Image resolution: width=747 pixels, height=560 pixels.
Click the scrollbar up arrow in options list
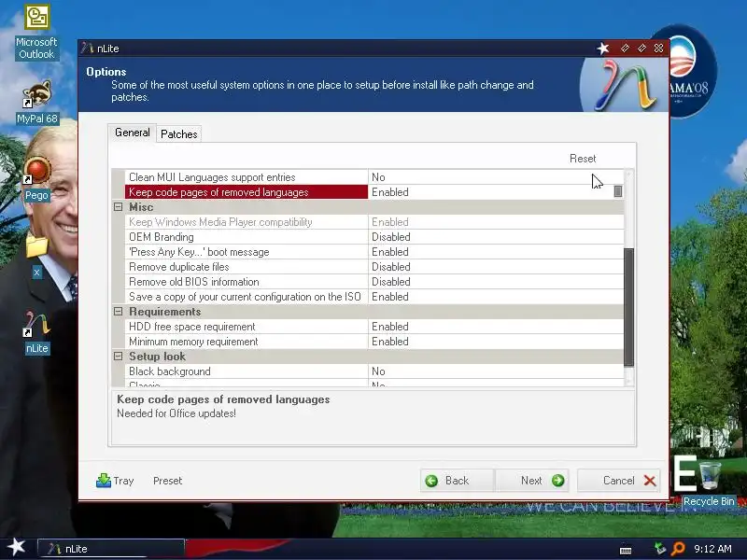point(628,175)
